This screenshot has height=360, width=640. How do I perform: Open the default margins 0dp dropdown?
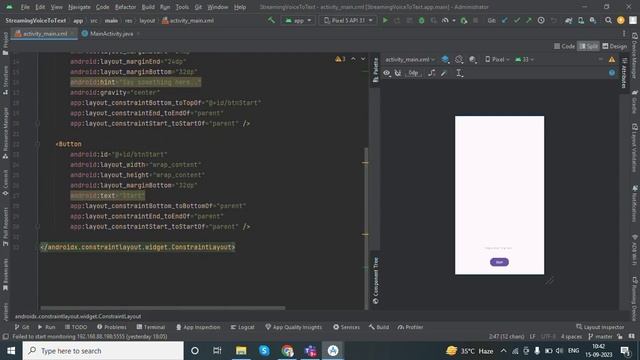(x=413, y=73)
